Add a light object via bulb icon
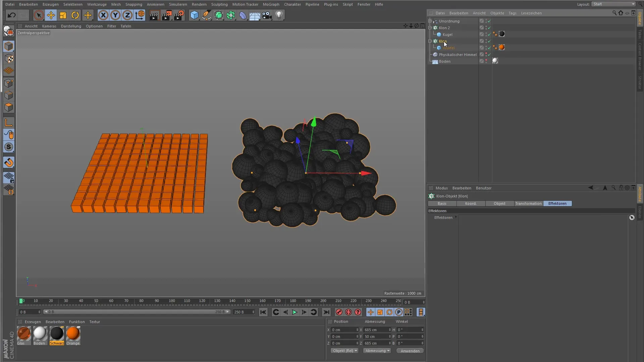This screenshot has height=362, width=644. click(279, 15)
